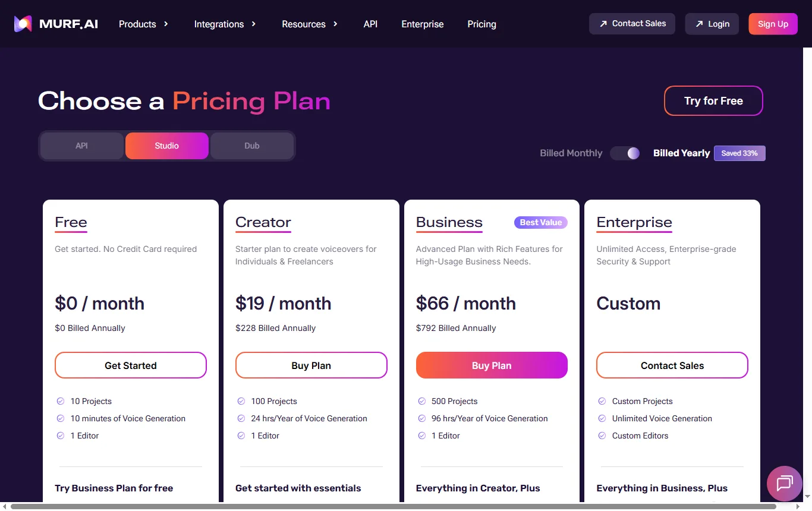Click Buy Plan for Business plan
This screenshot has width=812, height=511.
tap(492, 365)
